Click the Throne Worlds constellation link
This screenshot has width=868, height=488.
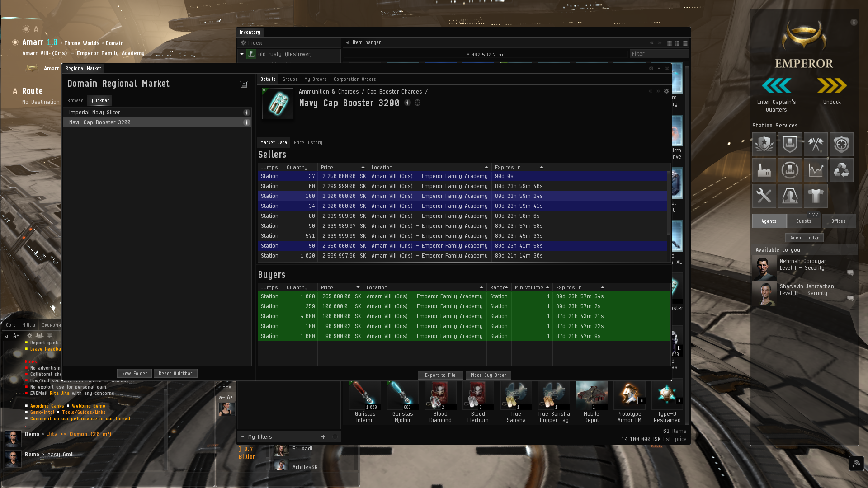[x=82, y=43]
